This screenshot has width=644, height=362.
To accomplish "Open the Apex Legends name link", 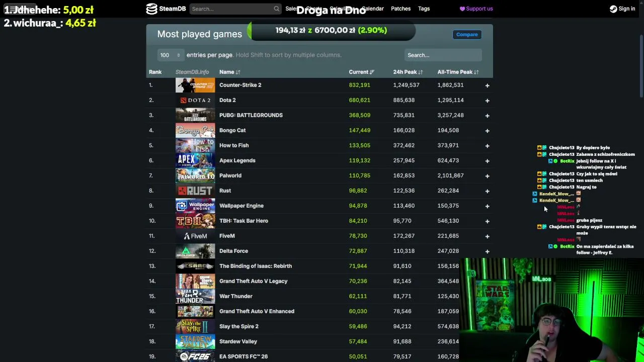I will 237,160.
